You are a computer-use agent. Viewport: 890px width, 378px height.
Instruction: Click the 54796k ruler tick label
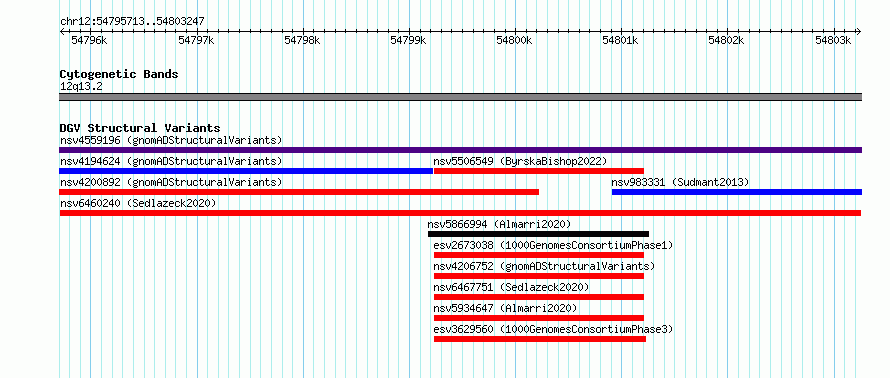tap(89, 40)
